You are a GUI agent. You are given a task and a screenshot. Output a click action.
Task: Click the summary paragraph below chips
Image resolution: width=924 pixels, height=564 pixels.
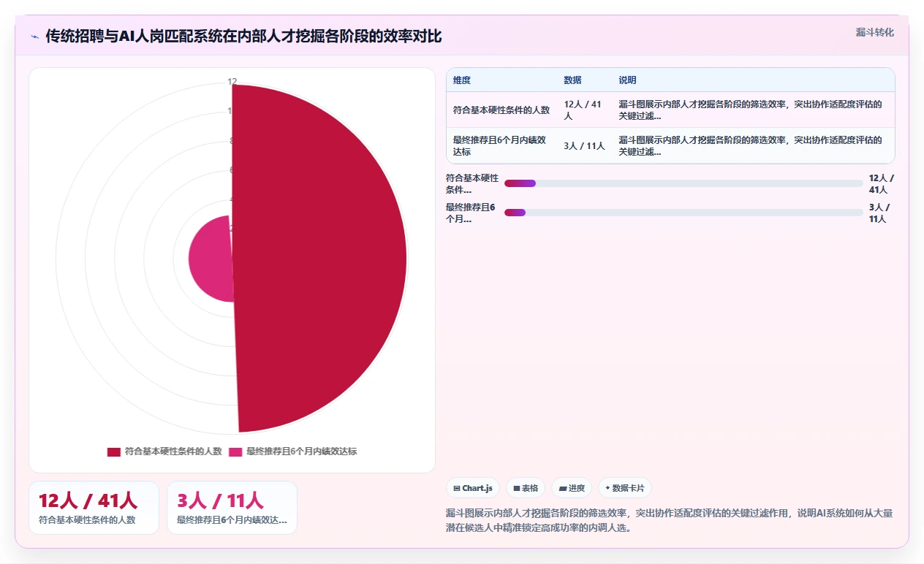coord(669,520)
